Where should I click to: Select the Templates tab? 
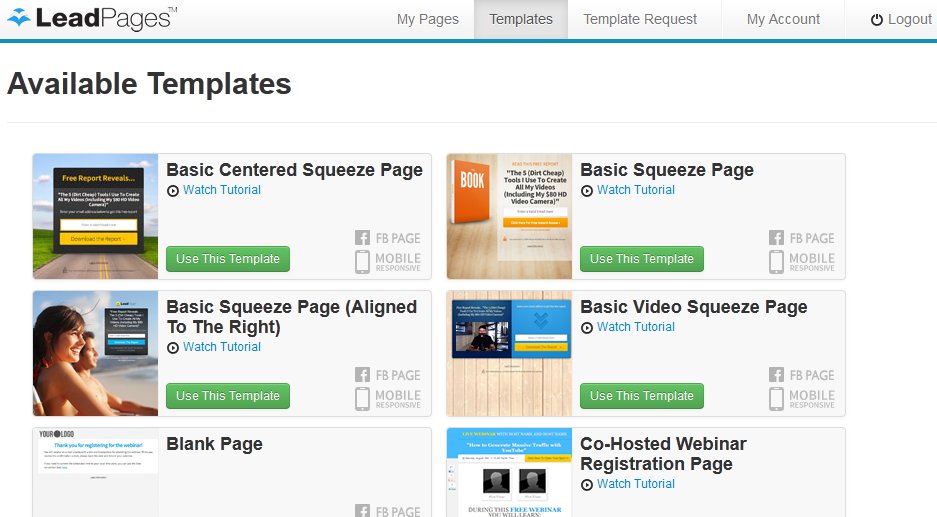(521, 19)
